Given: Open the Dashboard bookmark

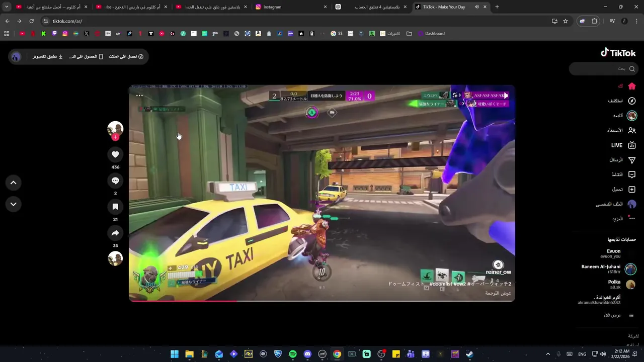Looking at the screenshot, I should [432, 34].
